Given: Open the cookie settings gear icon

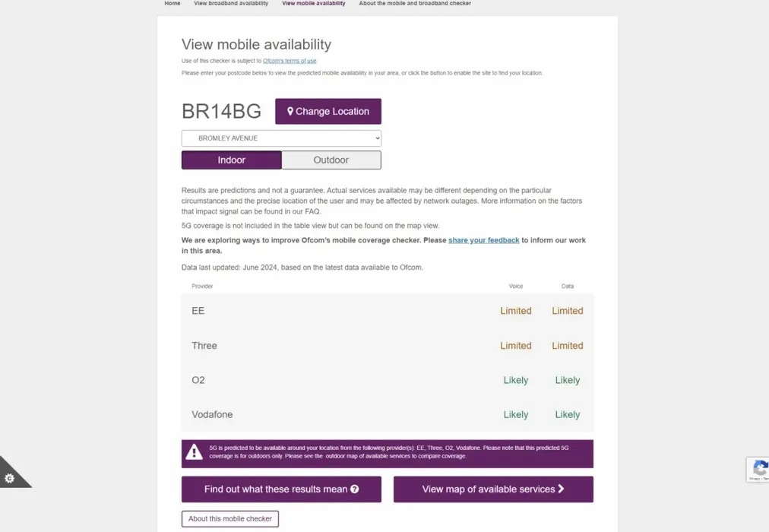Looking at the screenshot, I should [x=9, y=478].
